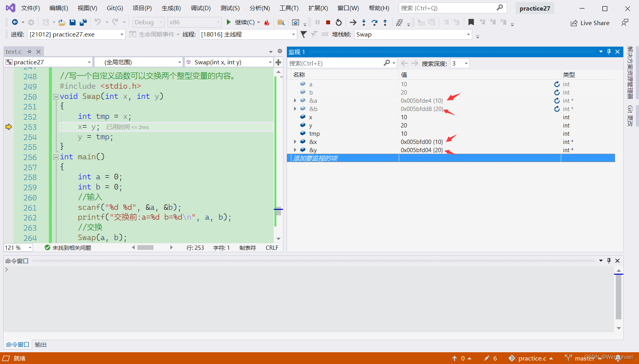639x364 pixels.
Task: Pause execution with Break All
Action: coord(318,22)
